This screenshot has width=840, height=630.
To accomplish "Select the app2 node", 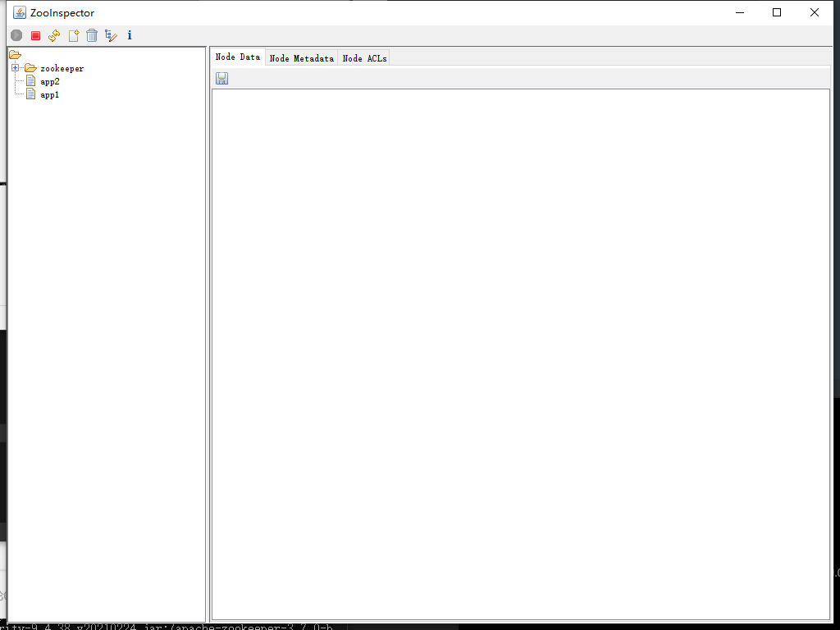I will click(x=48, y=81).
